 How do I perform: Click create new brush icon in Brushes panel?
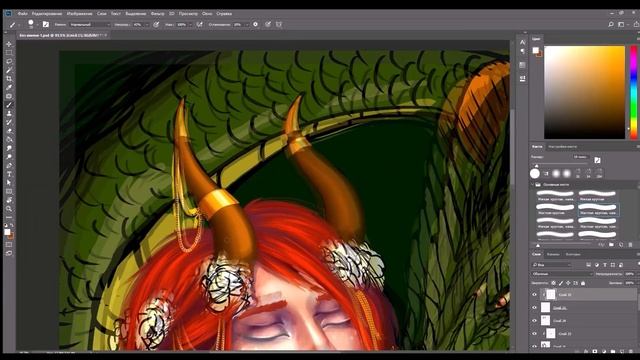click(621, 244)
